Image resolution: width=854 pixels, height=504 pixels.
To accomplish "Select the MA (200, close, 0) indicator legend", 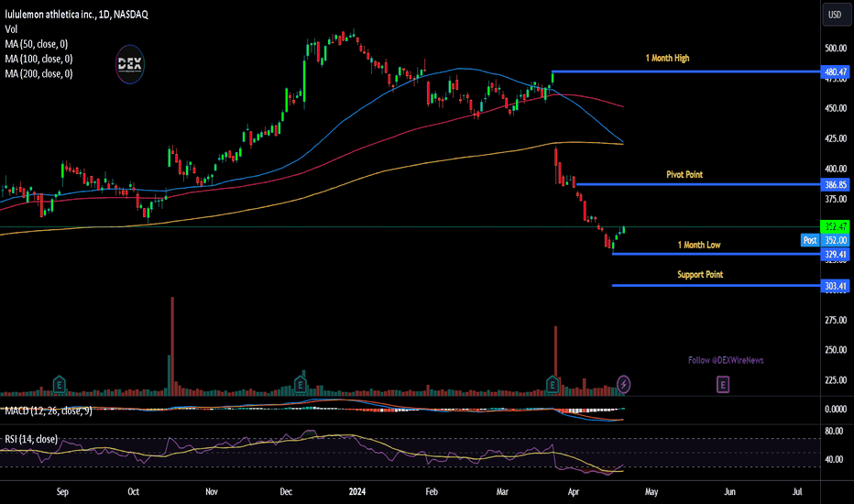I will coord(38,73).
